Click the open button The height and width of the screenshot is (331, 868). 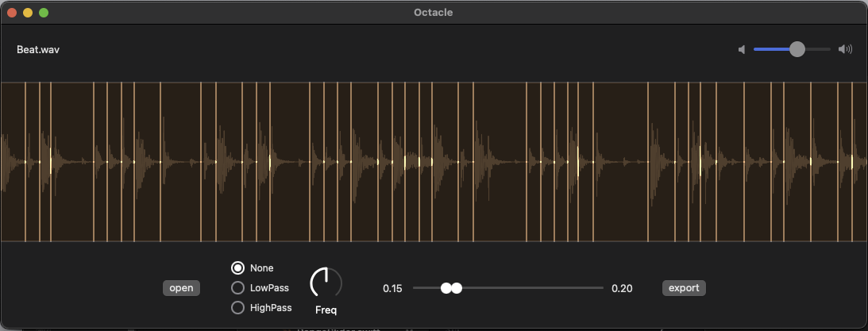click(181, 288)
